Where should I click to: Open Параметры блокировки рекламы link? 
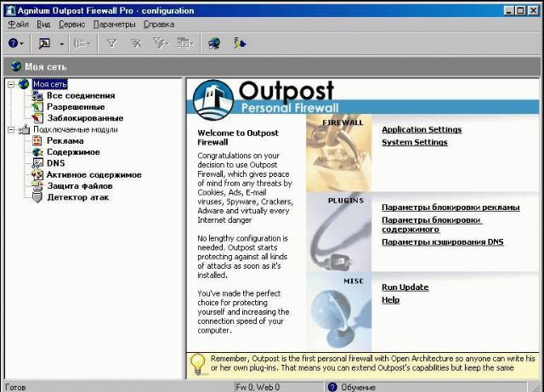450,207
